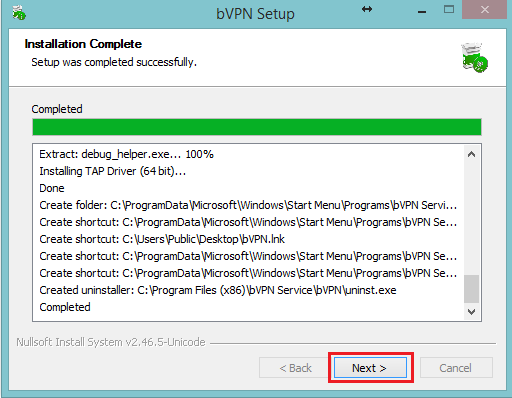
Task: Click the bVPN installer icon in title bar
Action: [x=19, y=13]
